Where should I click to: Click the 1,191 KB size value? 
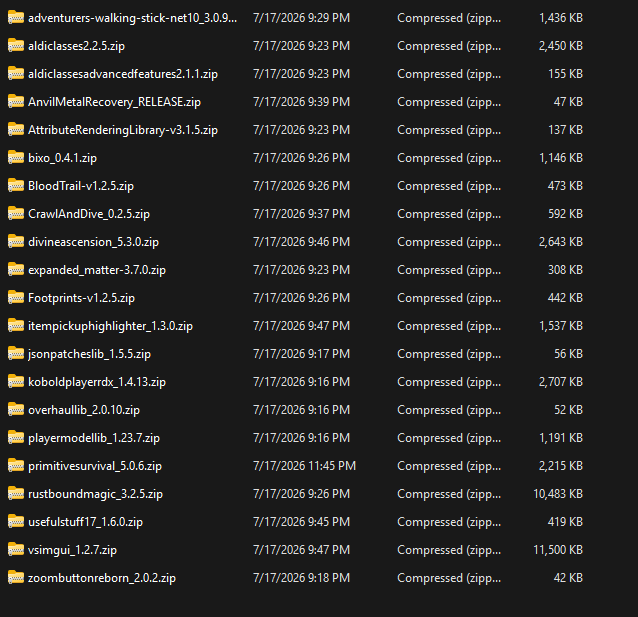coord(561,438)
